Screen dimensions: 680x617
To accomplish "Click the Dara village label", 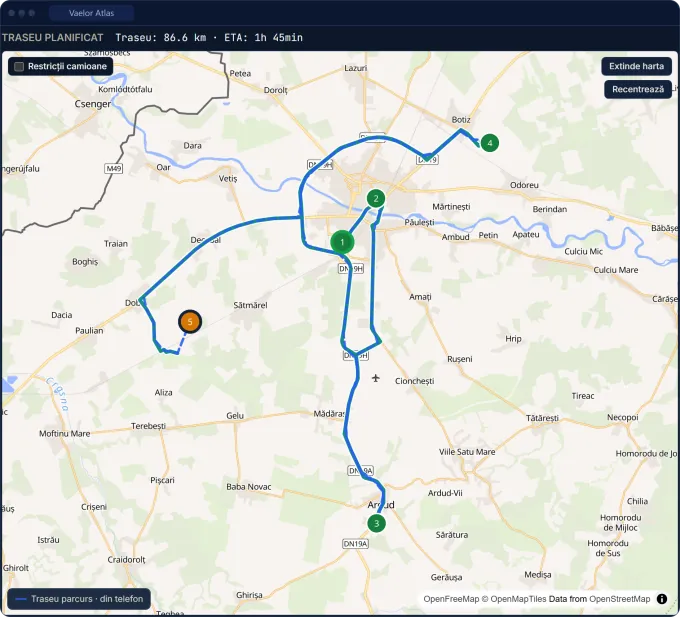I will coord(192,146).
